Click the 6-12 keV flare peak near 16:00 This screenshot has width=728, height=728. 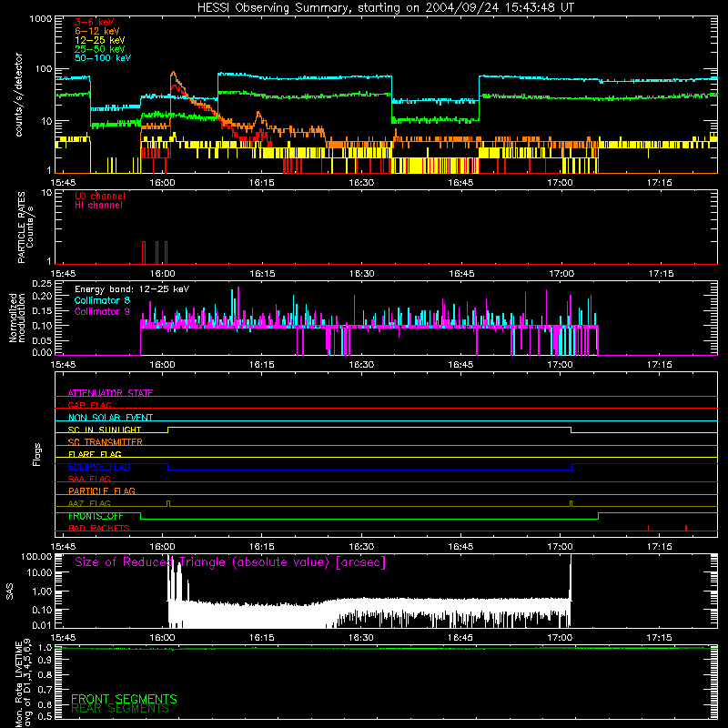173,73
